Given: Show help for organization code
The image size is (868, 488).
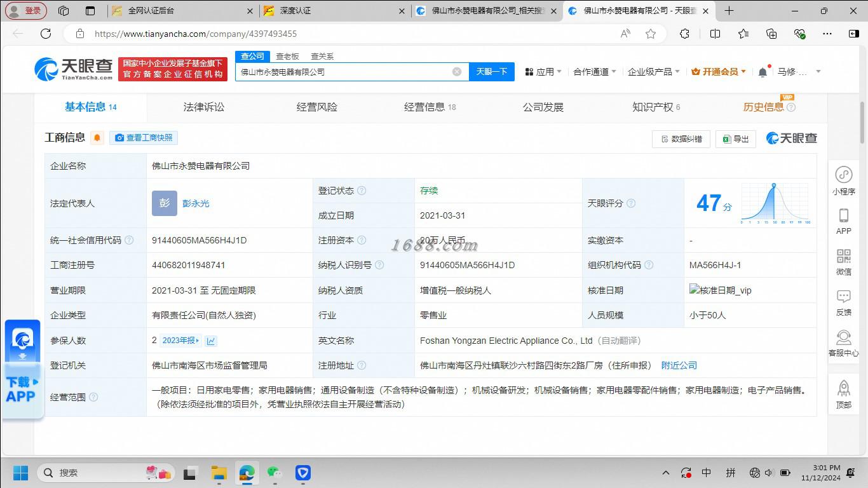Looking at the screenshot, I should click(649, 265).
